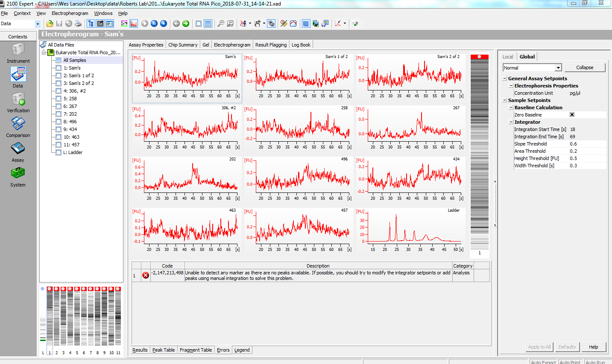The image size is (612, 364).
Task: Click the blue pause toolbar button
Action: click(x=154, y=23)
